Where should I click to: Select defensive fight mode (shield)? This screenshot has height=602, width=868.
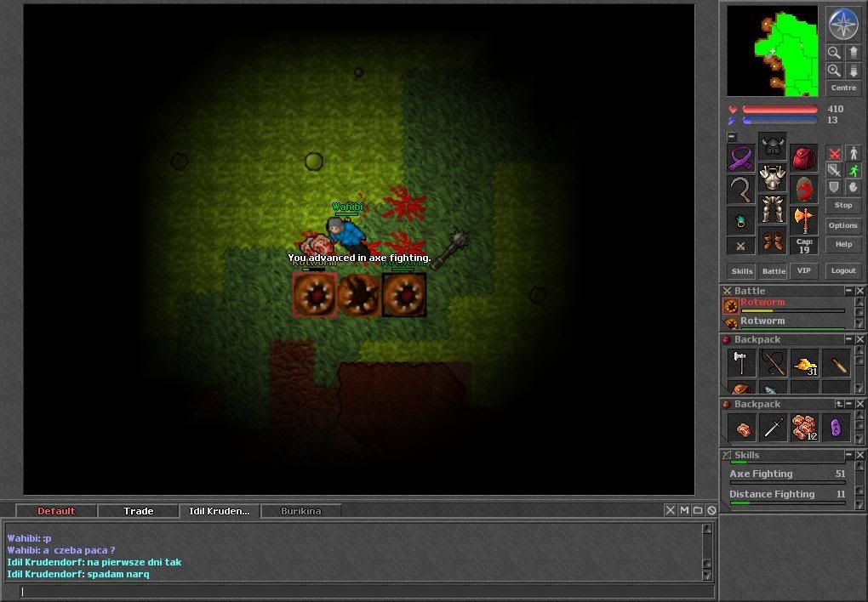[x=834, y=188]
